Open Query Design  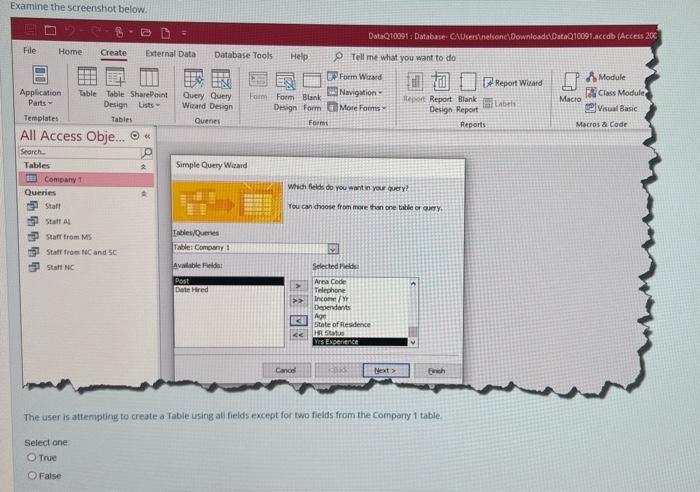221,89
